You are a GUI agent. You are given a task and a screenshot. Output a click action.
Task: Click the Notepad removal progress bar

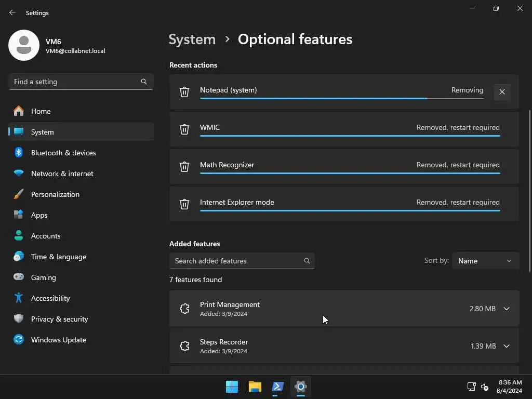[341, 98]
